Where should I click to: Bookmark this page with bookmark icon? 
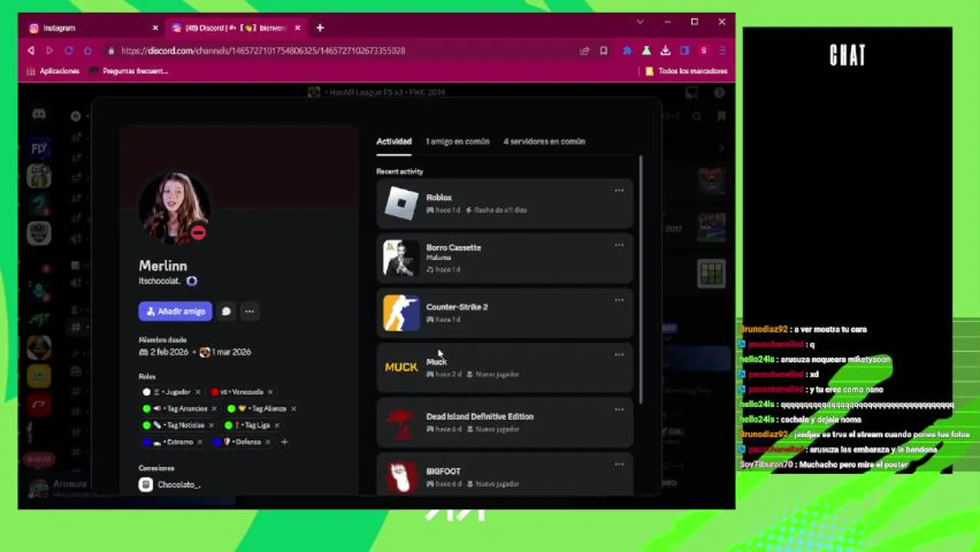[603, 51]
